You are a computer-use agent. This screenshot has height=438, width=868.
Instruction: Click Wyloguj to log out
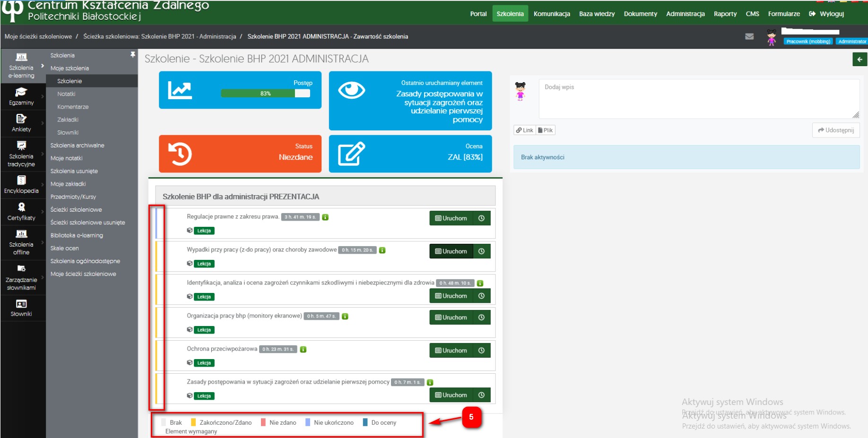tap(826, 14)
